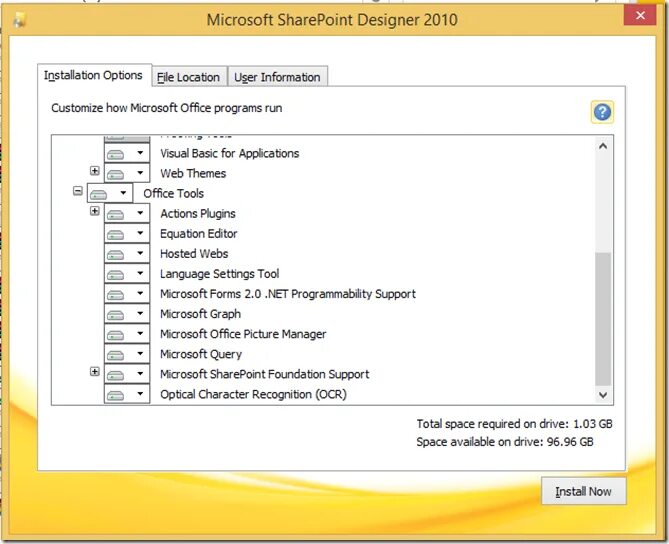
Task: Open install dropdown for Microsoft Office Picture Manager
Action: (127, 334)
